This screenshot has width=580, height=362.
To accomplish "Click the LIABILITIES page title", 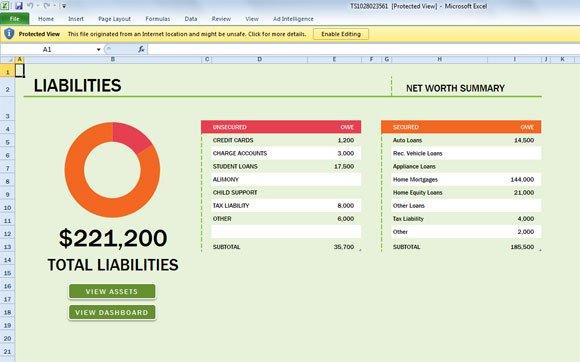I will (x=77, y=85).
